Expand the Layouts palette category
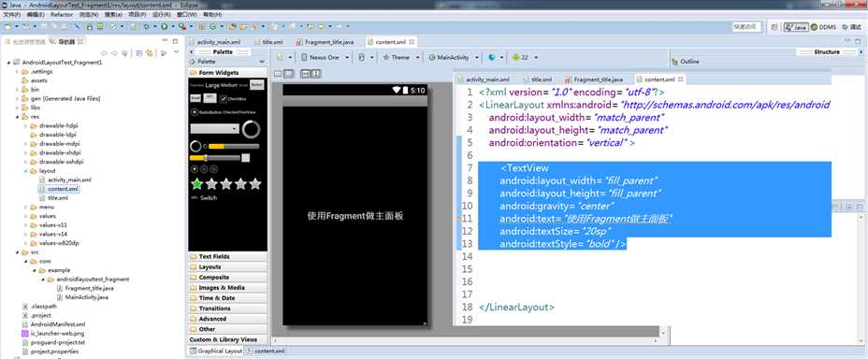 [227, 267]
